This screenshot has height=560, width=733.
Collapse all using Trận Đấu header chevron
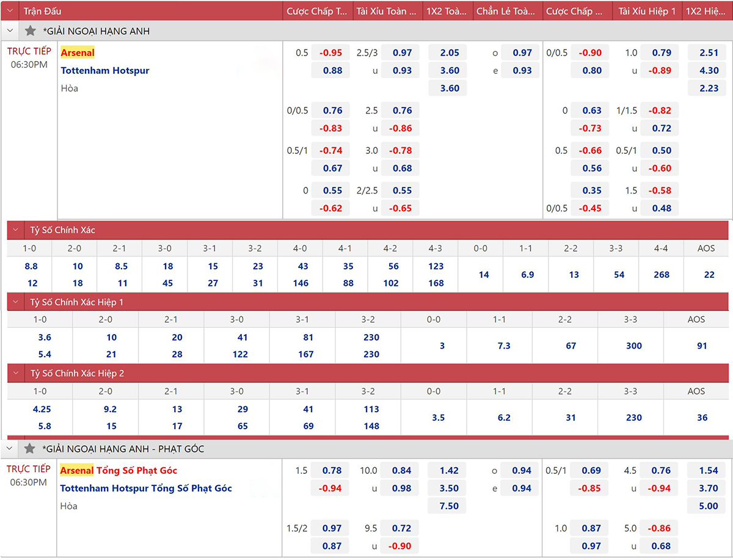(x=10, y=11)
